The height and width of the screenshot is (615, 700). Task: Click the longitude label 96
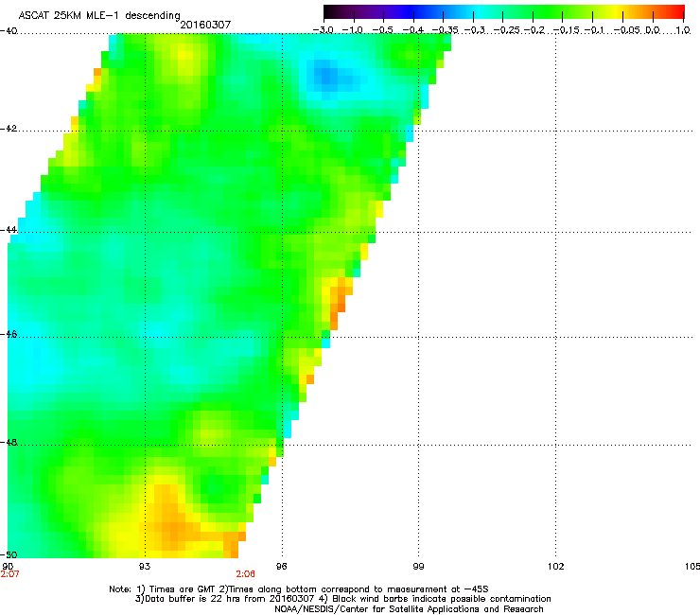282,567
